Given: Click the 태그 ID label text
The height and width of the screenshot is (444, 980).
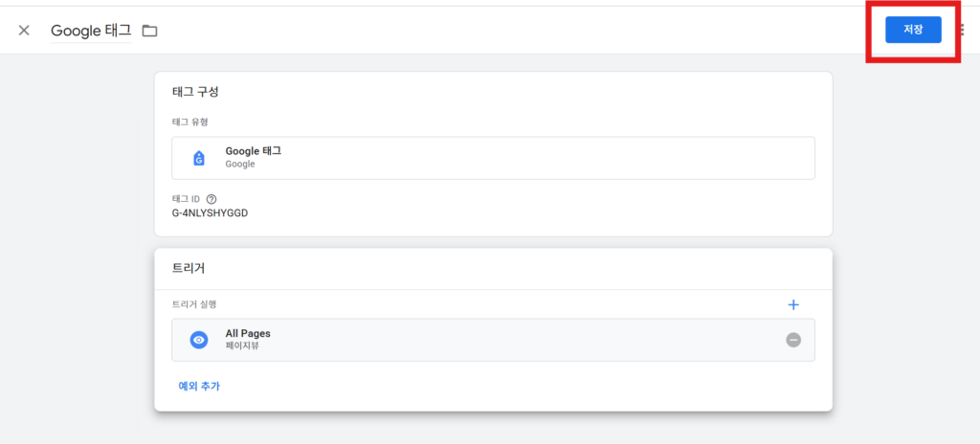Looking at the screenshot, I should (186, 199).
